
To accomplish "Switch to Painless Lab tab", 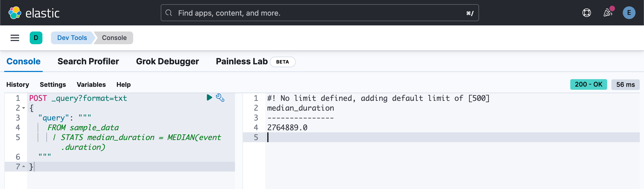I will 242,61.
